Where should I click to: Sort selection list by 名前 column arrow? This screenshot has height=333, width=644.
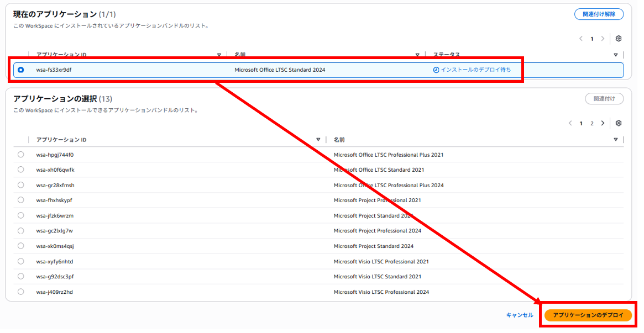(615, 140)
